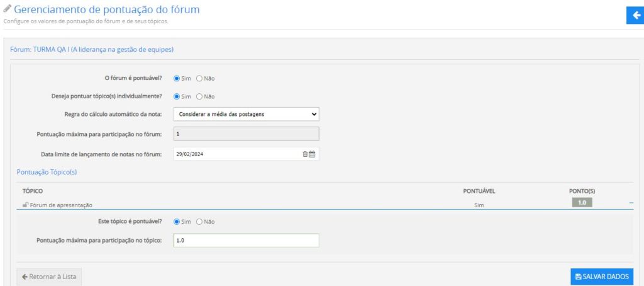The image size is (644, 286).
Task: Click the Fórum de apresentação topic name
Action: click(61, 205)
